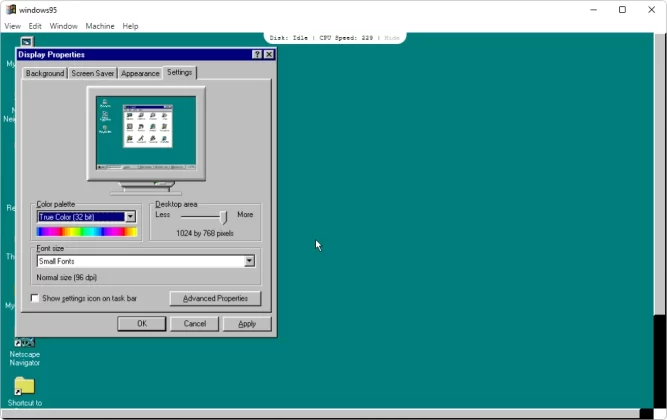
Task: Open Advanced Properties
Action: (x=215, y=298)
